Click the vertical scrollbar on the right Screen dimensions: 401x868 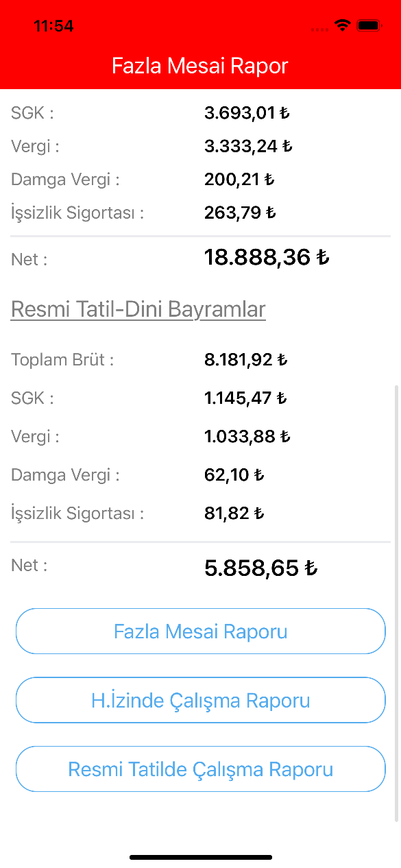397,603
